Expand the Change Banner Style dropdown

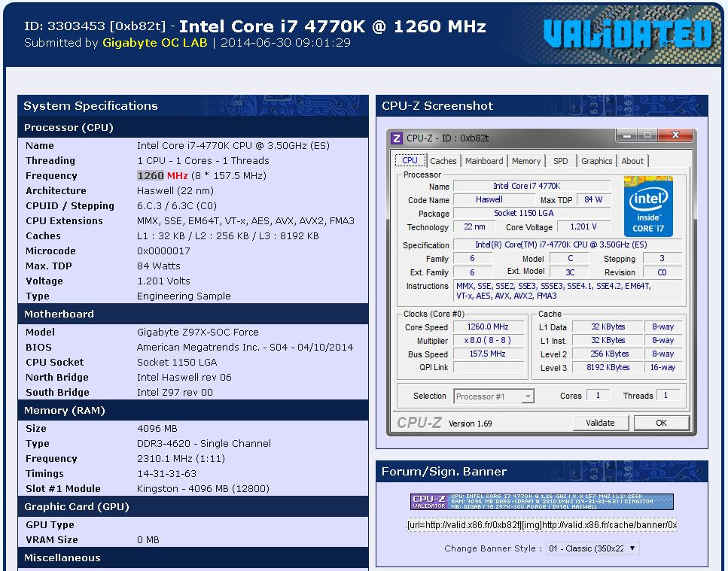(592, 548)
